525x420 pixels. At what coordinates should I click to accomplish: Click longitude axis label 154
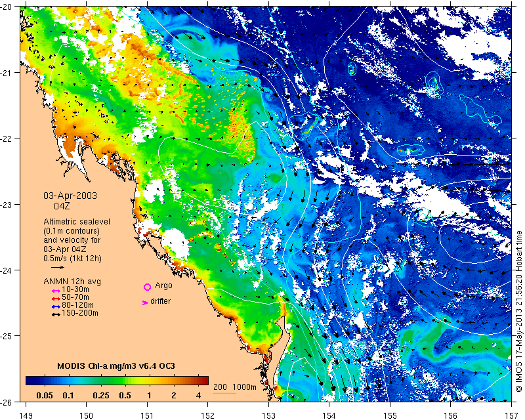pos(329,415)
